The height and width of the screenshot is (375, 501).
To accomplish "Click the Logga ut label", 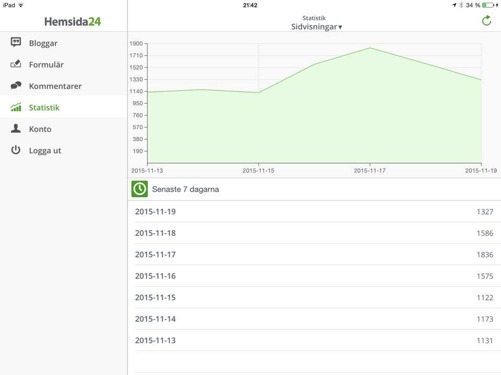I will [x=45, y=151].
